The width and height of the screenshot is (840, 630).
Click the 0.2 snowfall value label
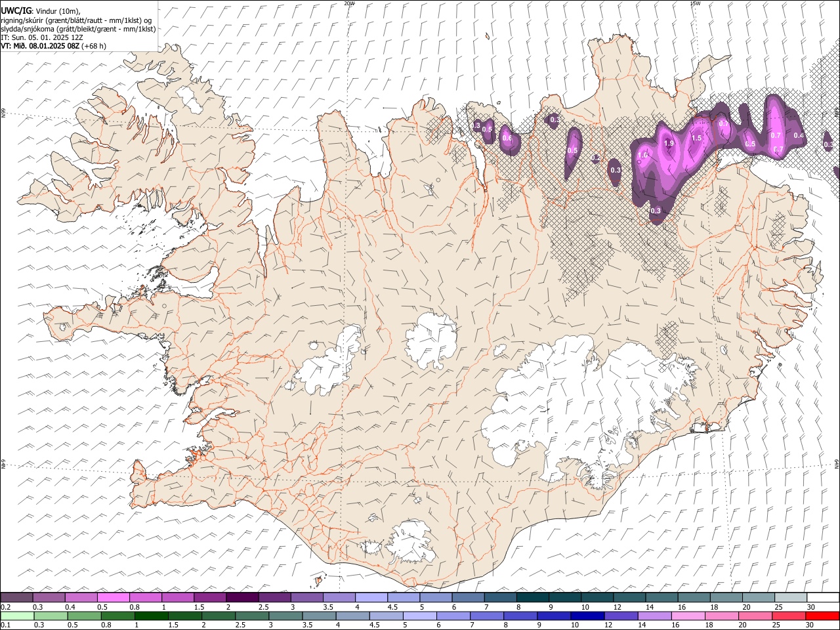tap(595, 158)
